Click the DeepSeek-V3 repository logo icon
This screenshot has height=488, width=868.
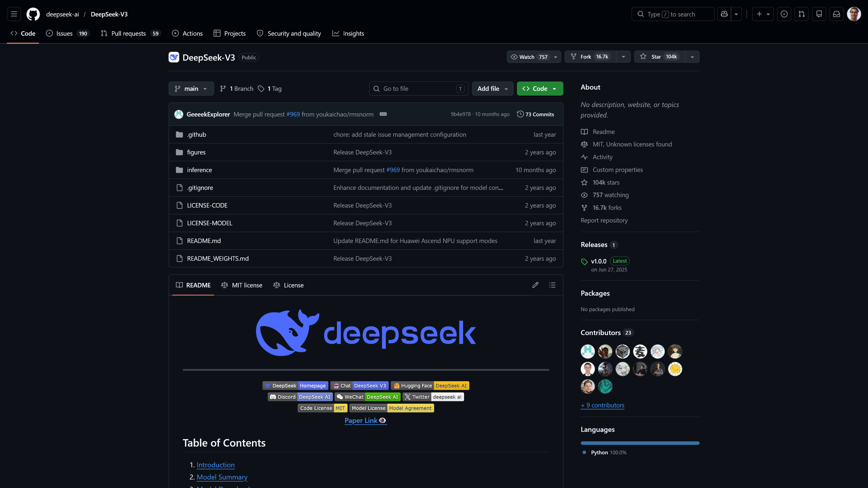click(174, 57)
